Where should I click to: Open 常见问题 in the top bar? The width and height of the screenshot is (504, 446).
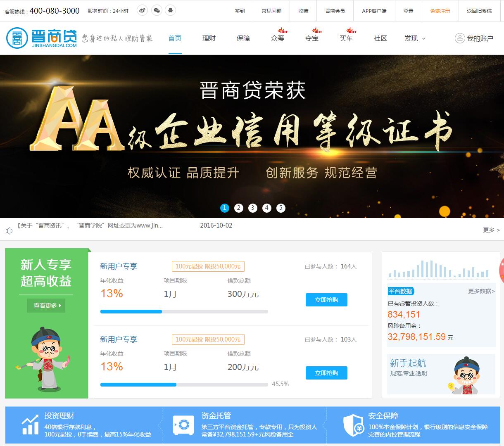click(x=271, y=11)
